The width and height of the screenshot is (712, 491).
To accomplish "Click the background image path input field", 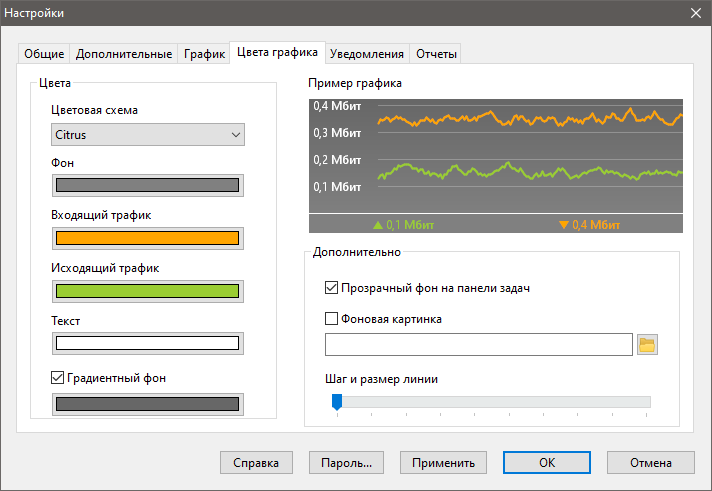I will (x=479, y=345).
